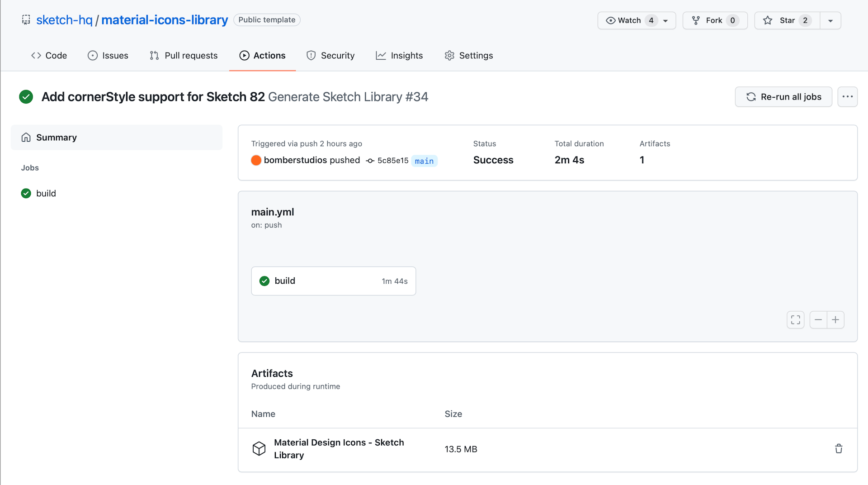
Task: Click the Pull requests icon
Action: click(x=154, y=55)
